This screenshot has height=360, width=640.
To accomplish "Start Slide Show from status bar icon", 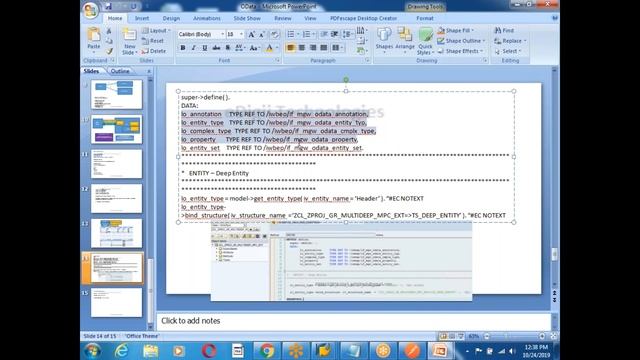I will [x=461, y=336].
